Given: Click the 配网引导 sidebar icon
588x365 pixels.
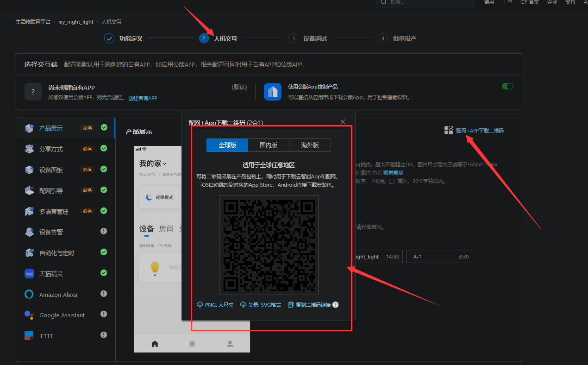Looking at the screenshot, I should click(29, 190).
